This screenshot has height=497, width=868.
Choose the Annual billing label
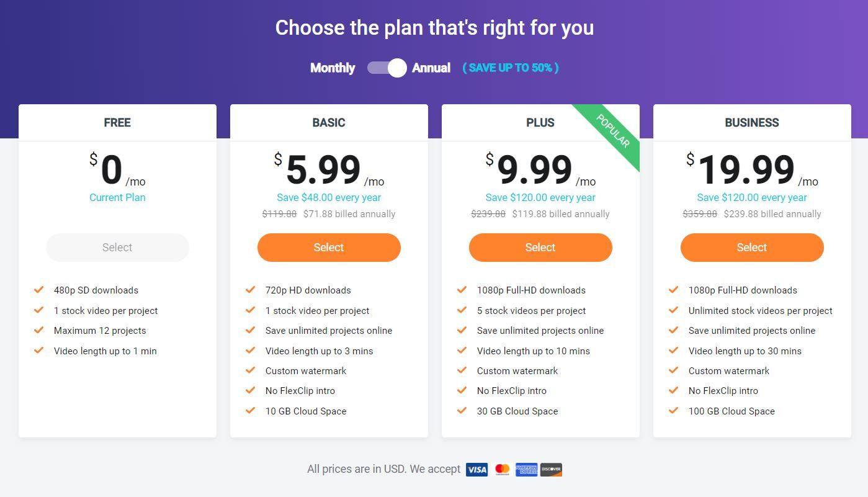(x=431, y=68)
